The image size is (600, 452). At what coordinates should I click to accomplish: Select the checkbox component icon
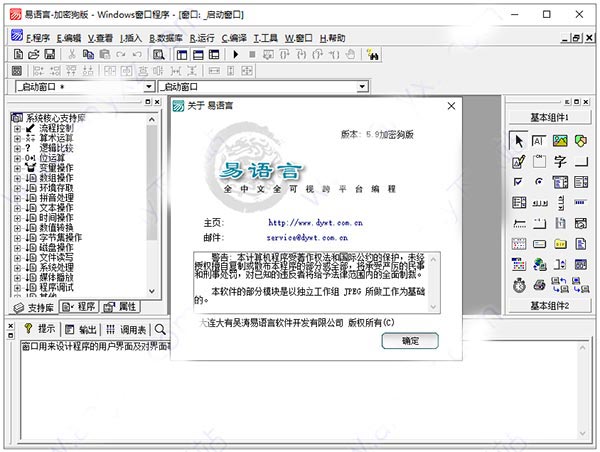point(518,182)
